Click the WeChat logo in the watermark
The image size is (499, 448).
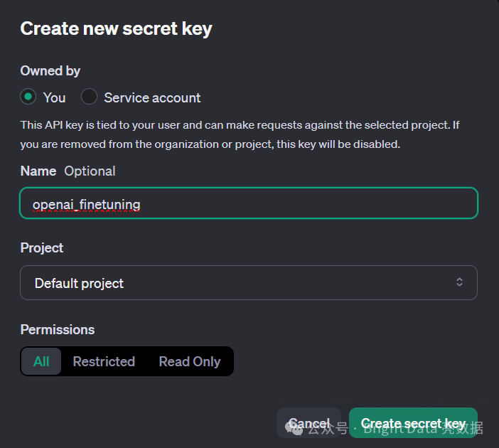294,427
